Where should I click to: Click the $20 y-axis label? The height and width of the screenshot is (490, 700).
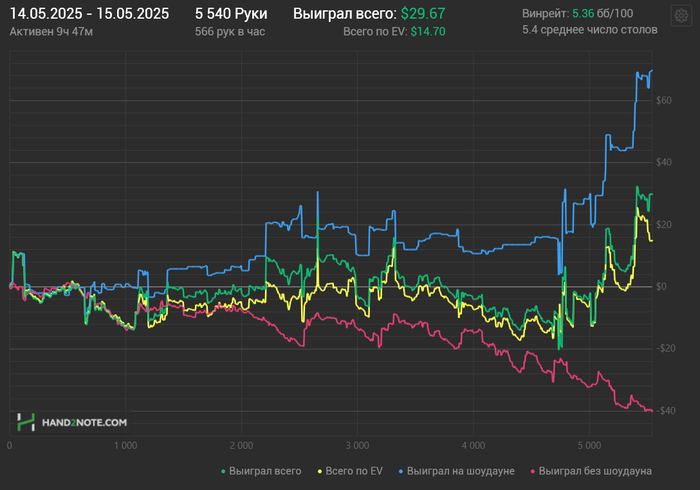pyautogui.click(x=663, y=224)
